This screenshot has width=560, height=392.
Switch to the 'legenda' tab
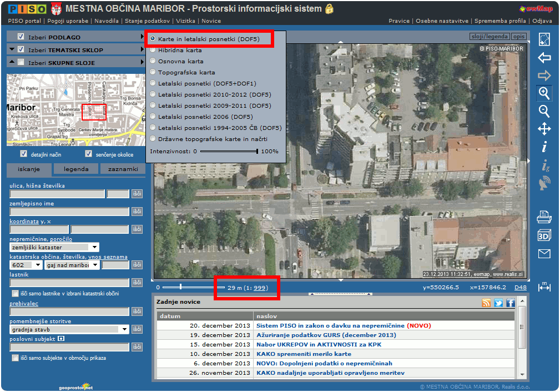pos(75,169)
